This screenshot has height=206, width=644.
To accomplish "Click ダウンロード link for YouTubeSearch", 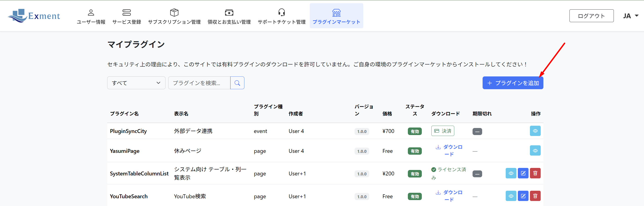I will (449, 196).
